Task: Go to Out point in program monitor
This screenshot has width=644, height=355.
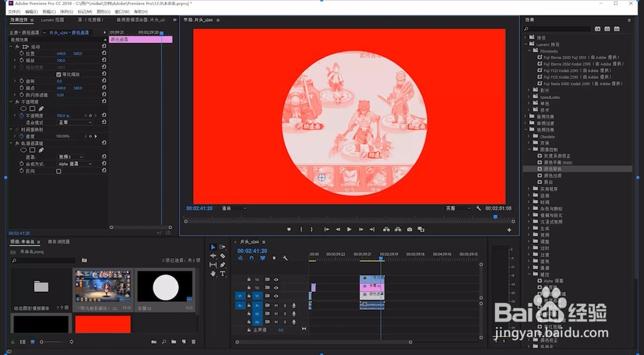Action: tap(372, 230)
